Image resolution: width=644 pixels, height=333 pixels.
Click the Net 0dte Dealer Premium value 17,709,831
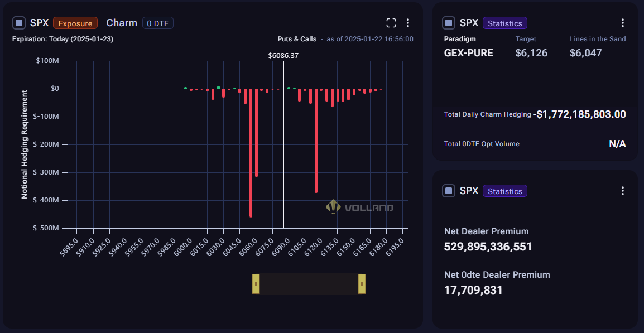473,290
